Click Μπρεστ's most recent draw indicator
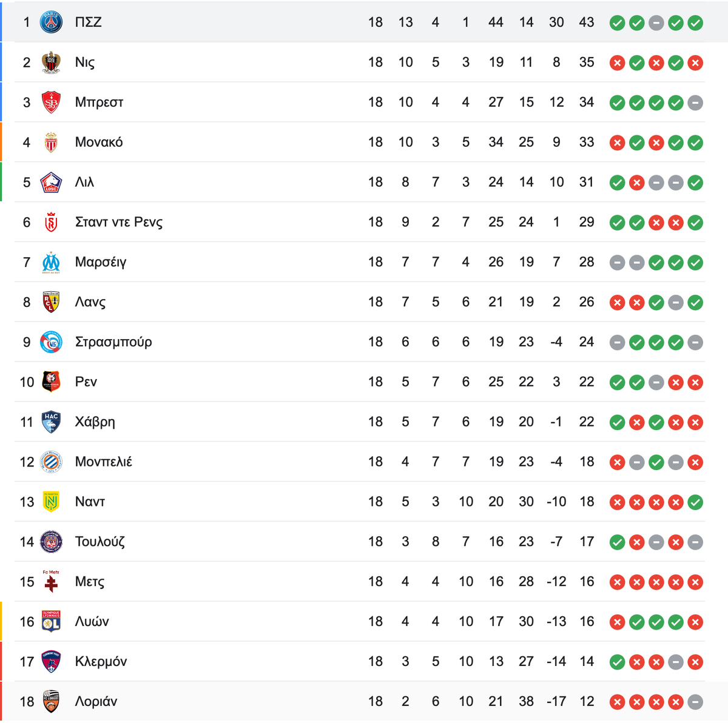728x723 pixels. pyautogui.click(x=695, y=103)
